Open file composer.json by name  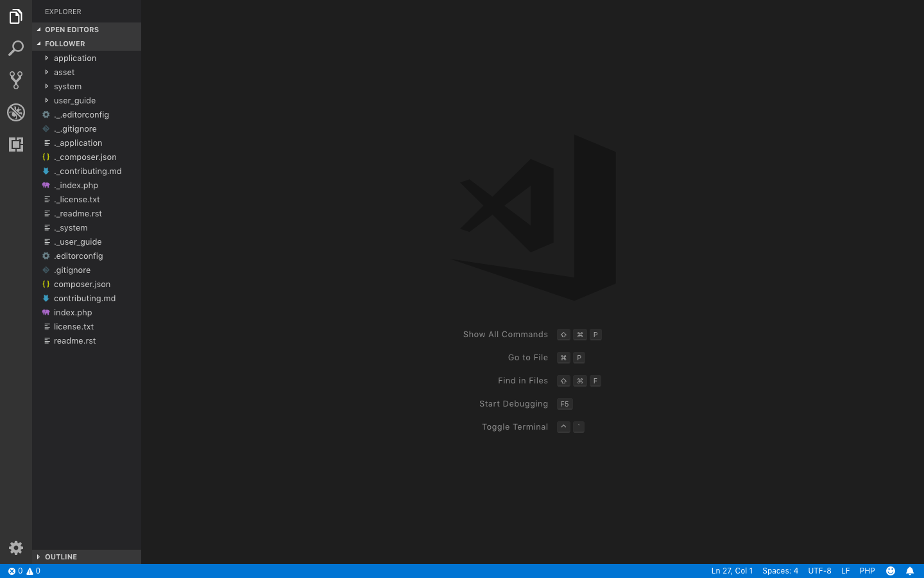click(82, 285)
